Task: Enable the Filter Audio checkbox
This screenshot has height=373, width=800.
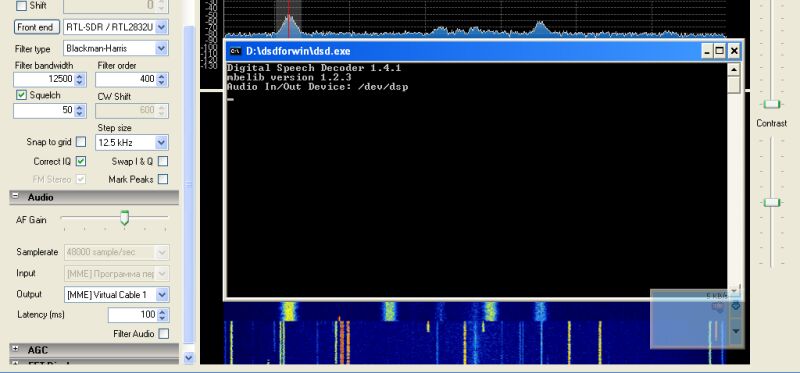Action: coord(163,334)
